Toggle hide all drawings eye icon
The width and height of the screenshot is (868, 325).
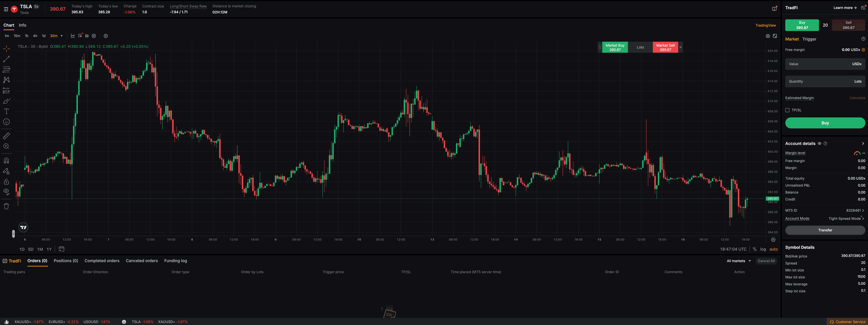click(6, 192)
